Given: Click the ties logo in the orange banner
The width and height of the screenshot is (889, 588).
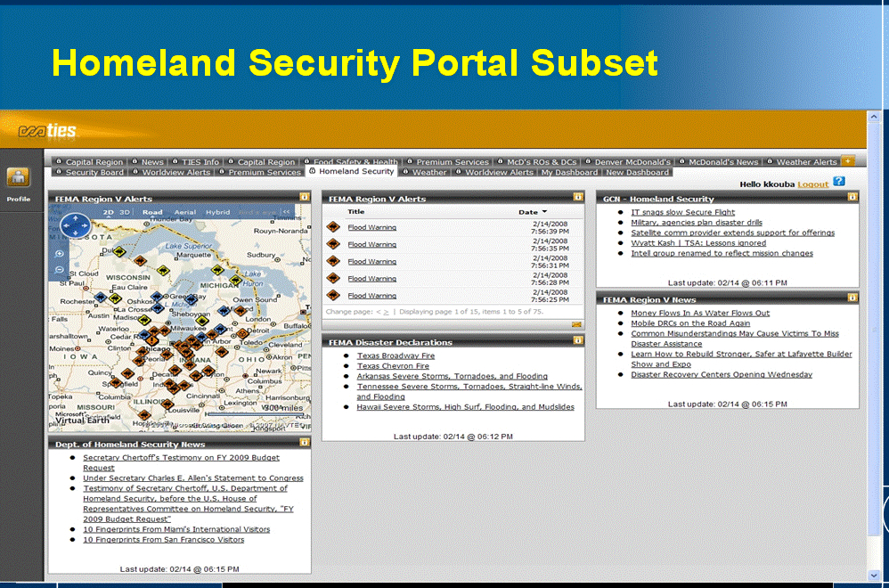Looking at the screenshot, I should coord(47,130).
